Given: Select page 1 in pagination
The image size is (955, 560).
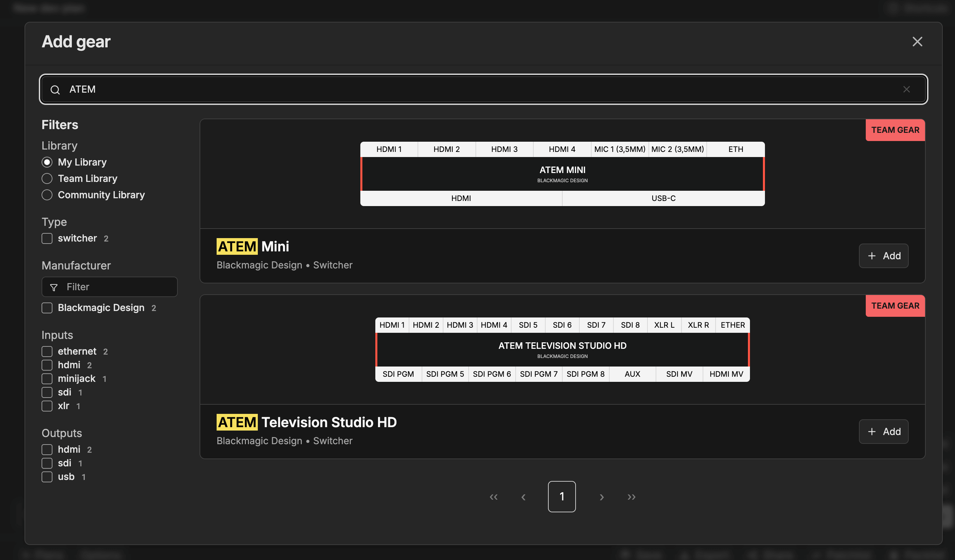Looking at the screenshot, I should 562,497.
